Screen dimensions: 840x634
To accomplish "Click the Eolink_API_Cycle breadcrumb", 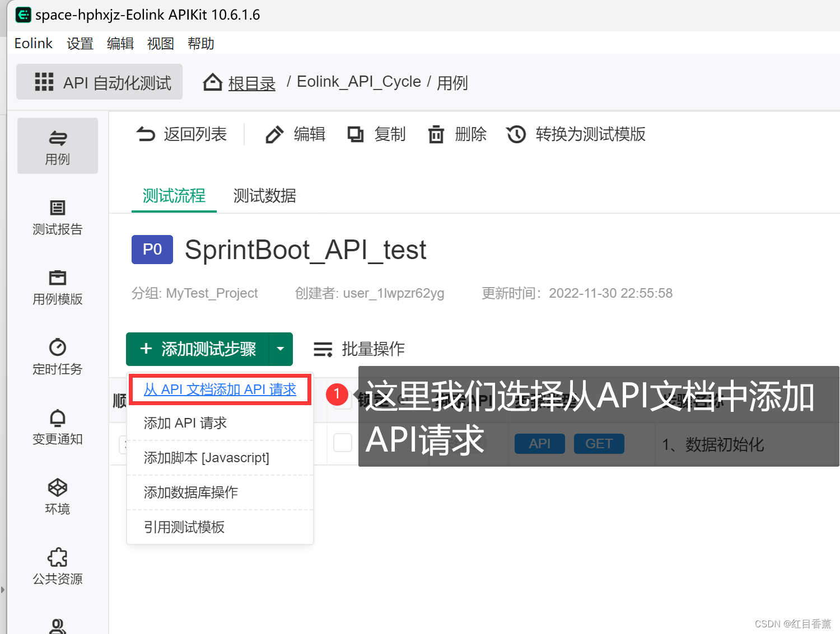I will pyautogui.click(x=359, y=82).
